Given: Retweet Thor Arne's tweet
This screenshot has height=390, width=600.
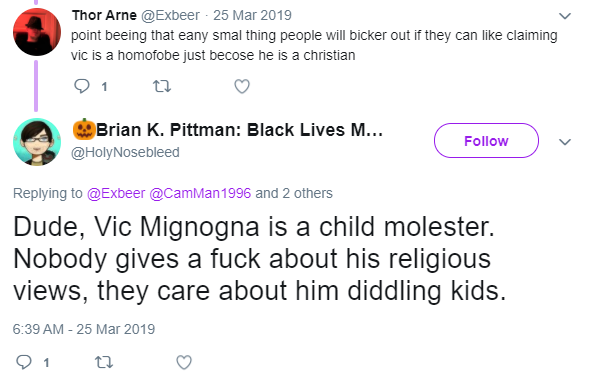Looking at the screenshot, I should [162, 86].
